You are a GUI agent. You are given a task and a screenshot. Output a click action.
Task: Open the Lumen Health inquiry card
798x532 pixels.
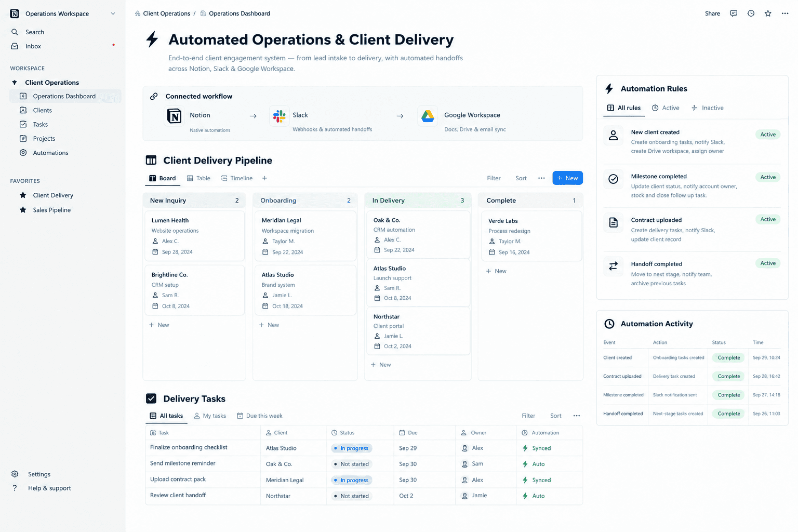(194, 236)
